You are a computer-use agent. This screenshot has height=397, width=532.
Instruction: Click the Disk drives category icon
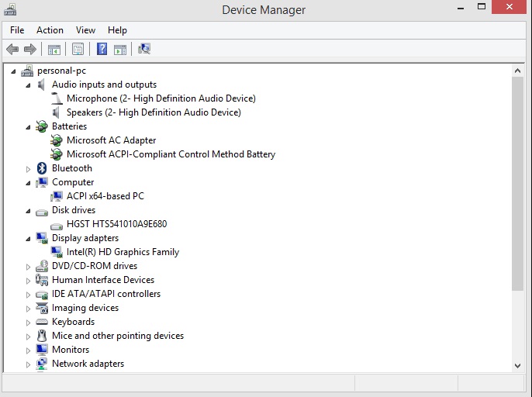coord(42,212)
